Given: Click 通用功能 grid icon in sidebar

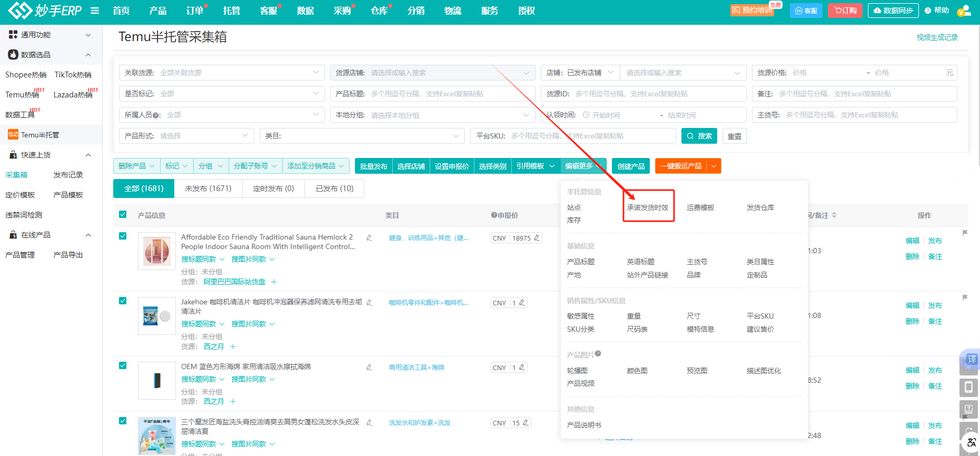Looking at the screenshot, I should (13, 35).
